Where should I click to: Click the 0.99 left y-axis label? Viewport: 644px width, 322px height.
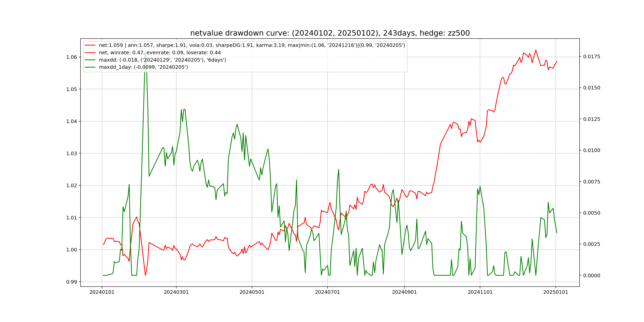click(x=72, y=282)
